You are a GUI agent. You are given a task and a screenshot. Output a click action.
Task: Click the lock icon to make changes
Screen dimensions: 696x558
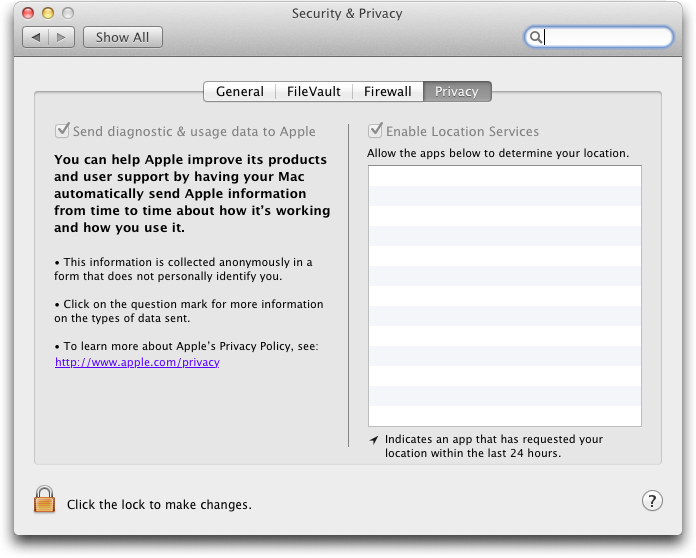click(44, 499)
